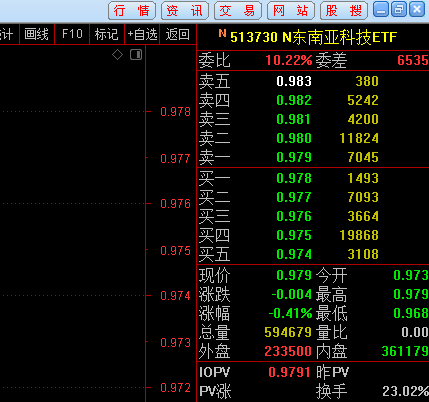Toggle the side panel layout icon
Image resolution: width=429 pixels, height=402 pixels.
click(x=136, y=54)
